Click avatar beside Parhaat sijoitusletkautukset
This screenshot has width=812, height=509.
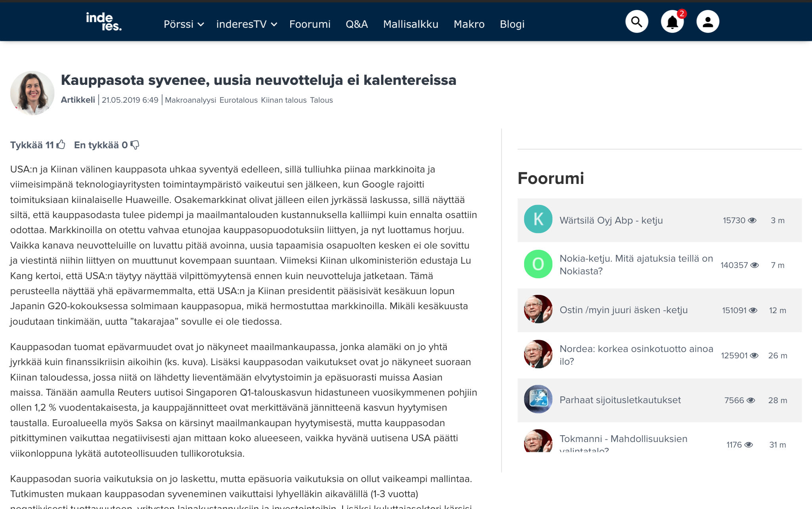[x=538, y=399]
